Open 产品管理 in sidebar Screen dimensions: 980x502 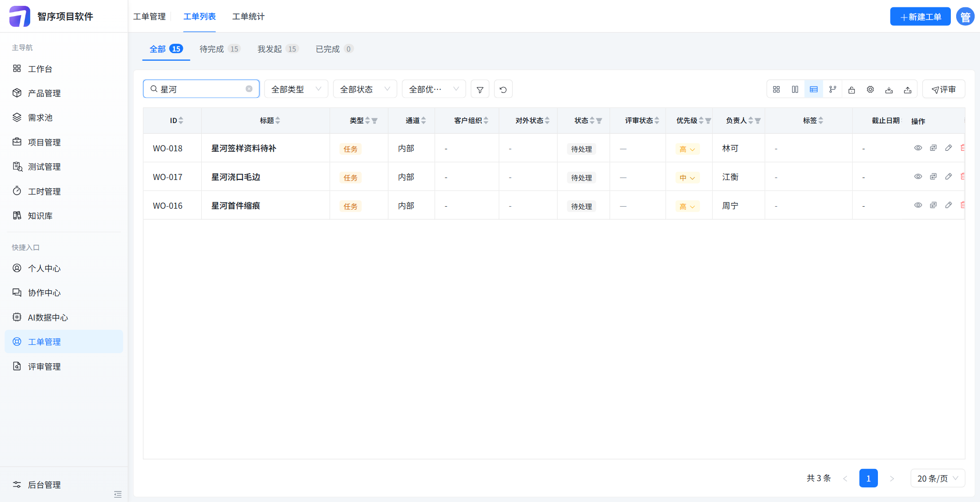tap(64, 93)
